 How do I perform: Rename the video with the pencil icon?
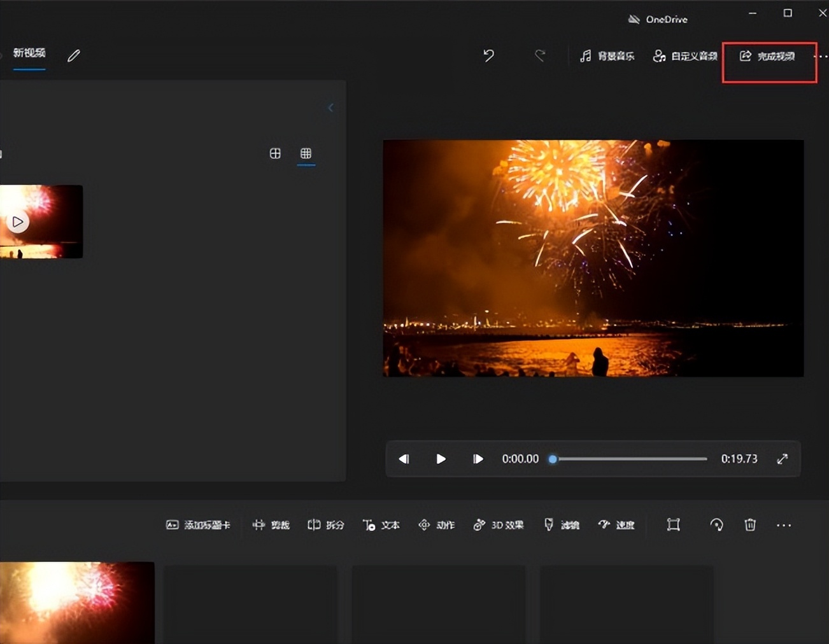point(74,56)
